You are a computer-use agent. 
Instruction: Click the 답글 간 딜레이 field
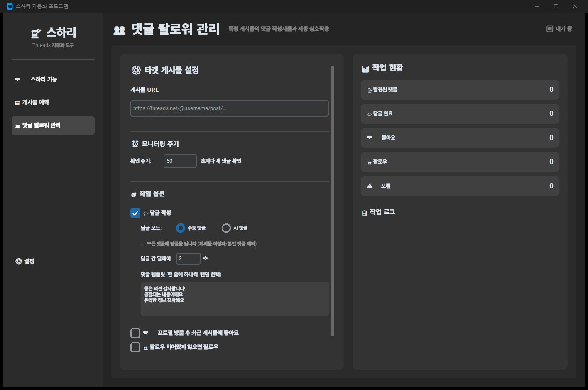point(189,259)
